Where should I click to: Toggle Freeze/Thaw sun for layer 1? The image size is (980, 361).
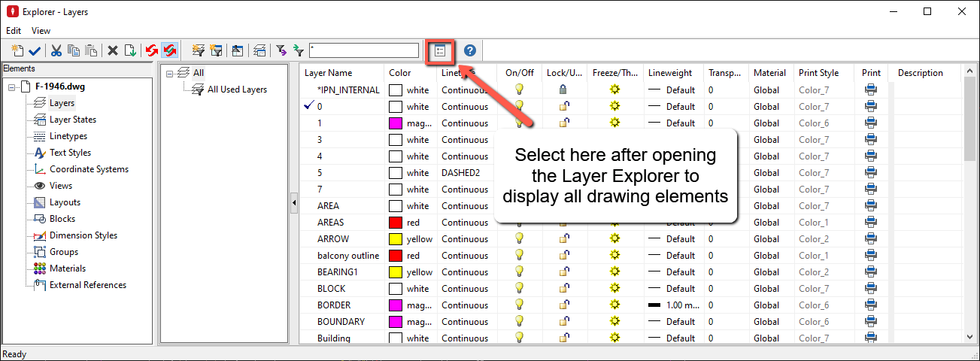click(x=615, y=123)
